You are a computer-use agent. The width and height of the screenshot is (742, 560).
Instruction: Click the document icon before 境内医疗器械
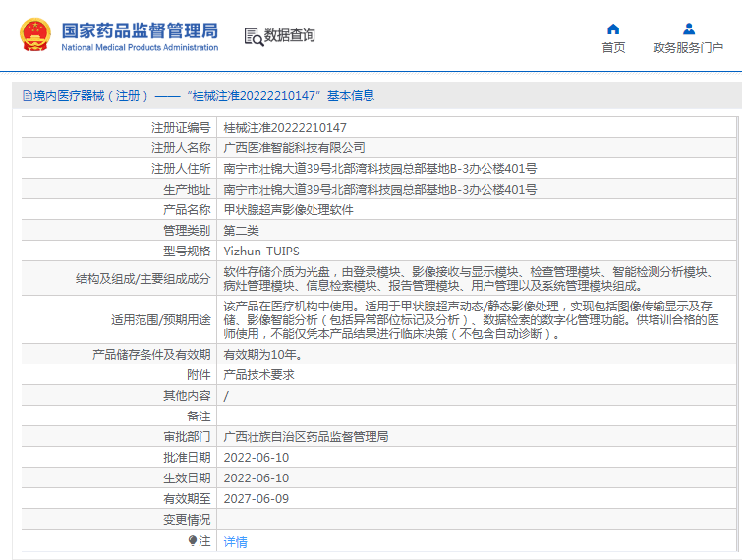point(28,96)
